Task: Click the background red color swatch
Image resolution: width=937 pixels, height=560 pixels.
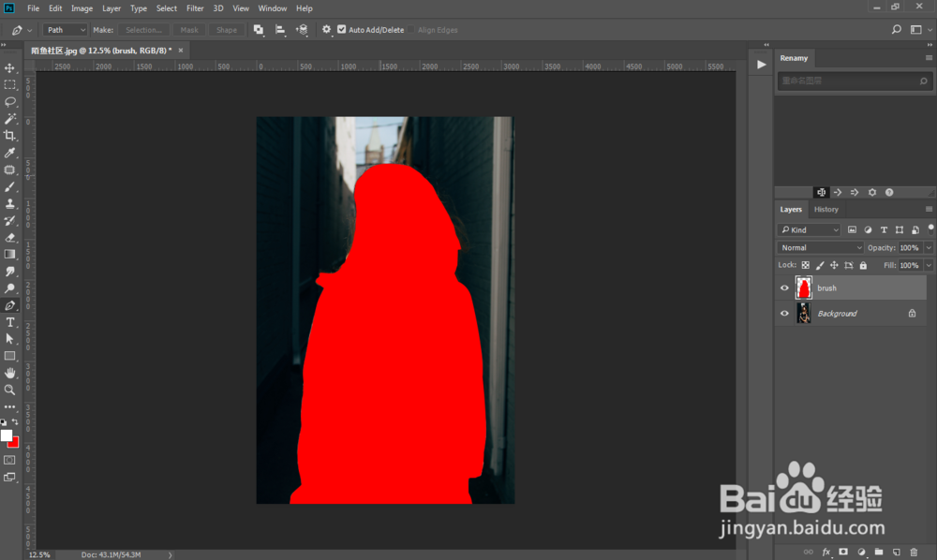Action: [15, 443]
